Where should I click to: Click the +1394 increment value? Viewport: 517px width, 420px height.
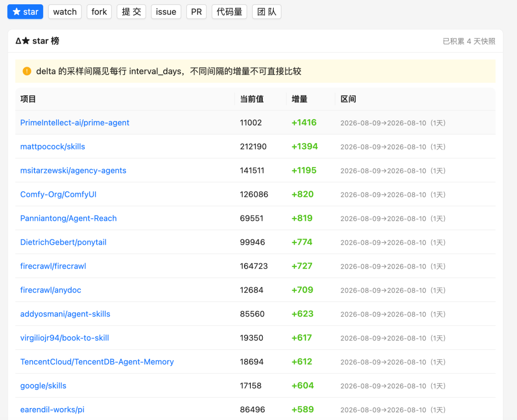tap(304, 147)
